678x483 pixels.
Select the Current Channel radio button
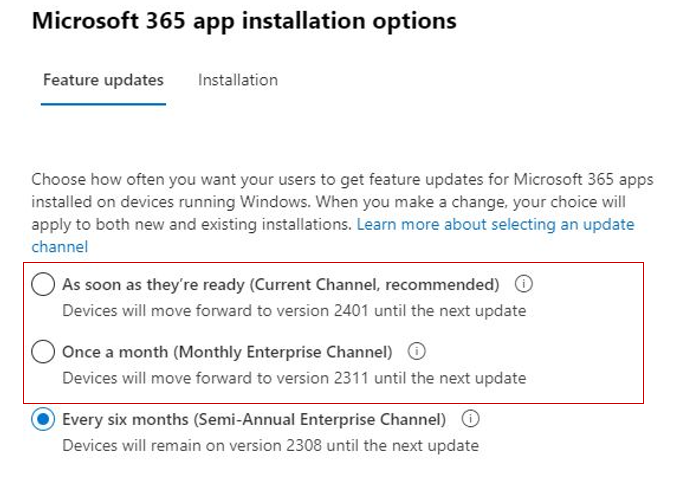(43, 285)
